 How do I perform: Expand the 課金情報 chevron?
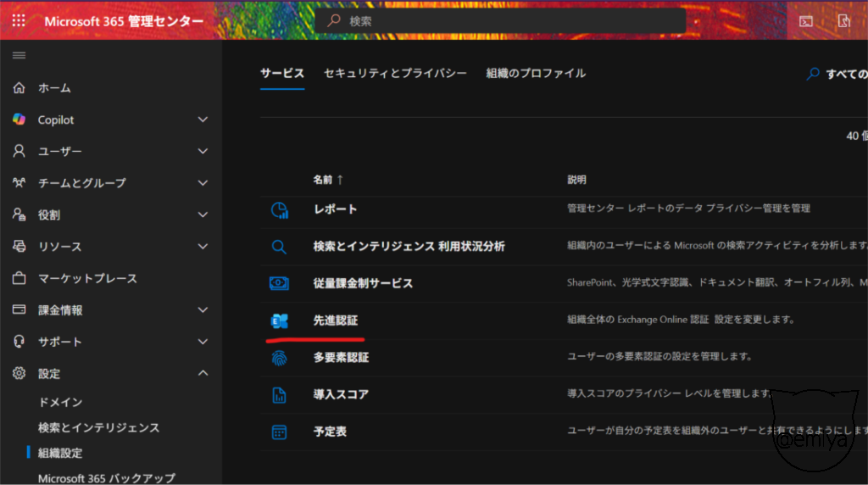(x=203, y=310)
